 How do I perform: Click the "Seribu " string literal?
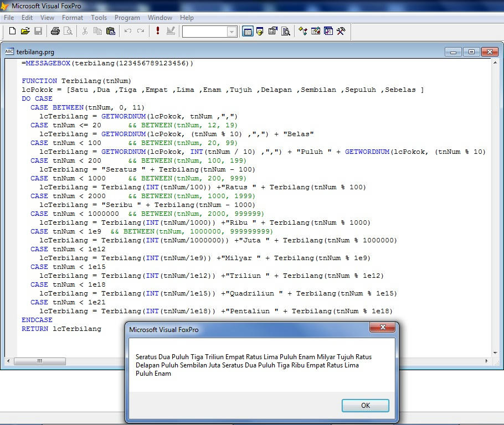(121, 205)
